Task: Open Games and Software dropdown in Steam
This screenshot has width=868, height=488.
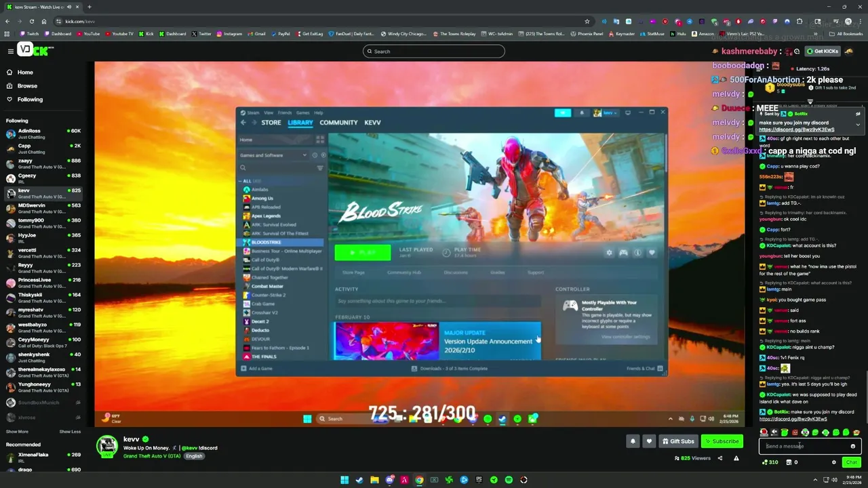Action: tap(273, 155)
